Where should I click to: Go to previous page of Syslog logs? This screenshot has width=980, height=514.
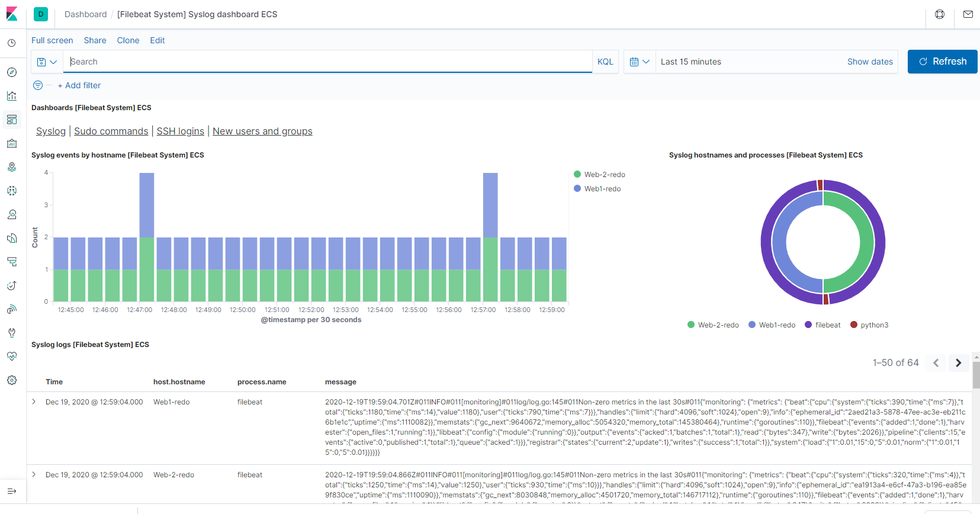936,363
